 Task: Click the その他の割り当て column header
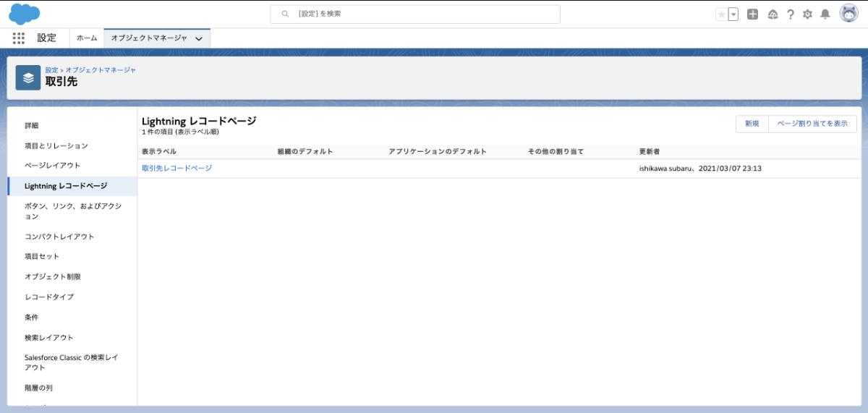pyautogui.click(x=556, y=152)
